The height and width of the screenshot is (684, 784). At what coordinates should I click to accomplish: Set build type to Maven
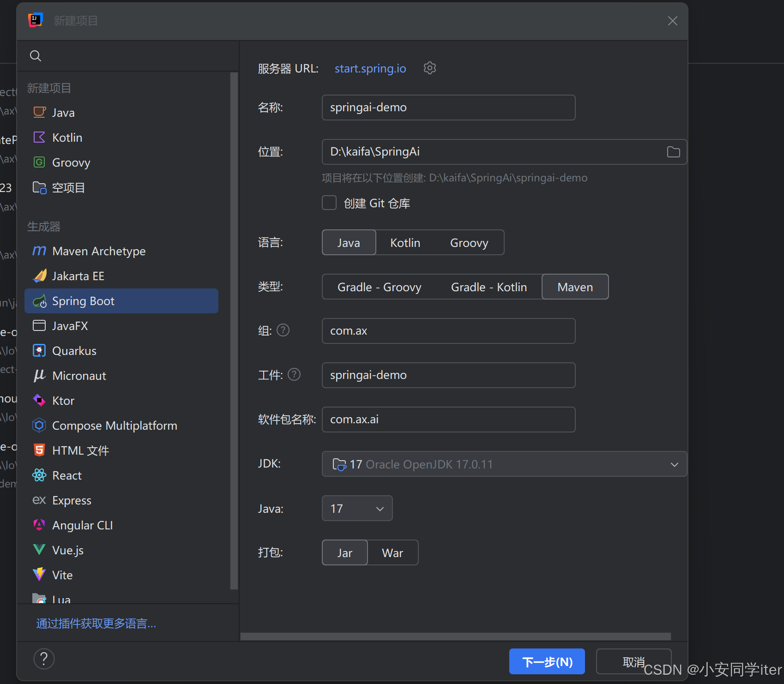tap(575, 287)
